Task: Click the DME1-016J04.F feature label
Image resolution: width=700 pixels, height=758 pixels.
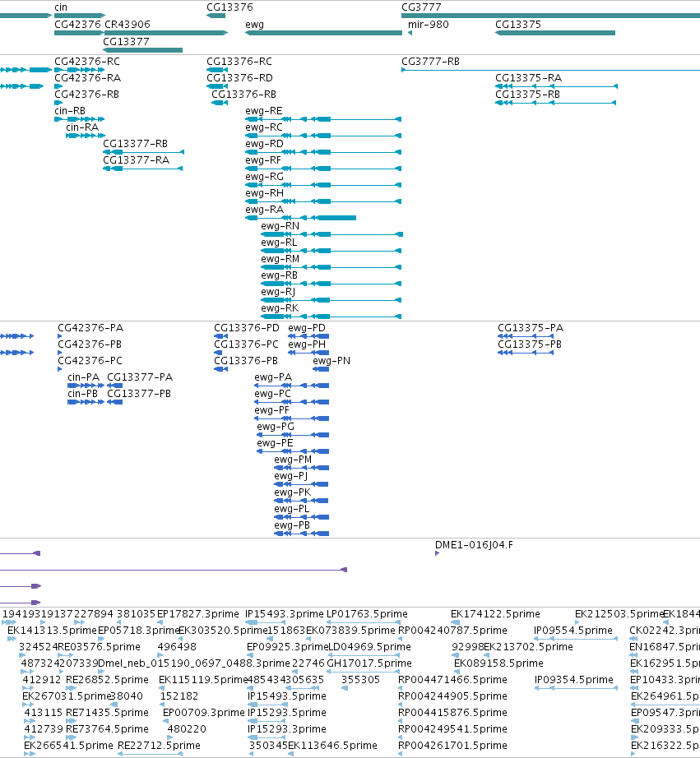Action: (x=474, y=545)
